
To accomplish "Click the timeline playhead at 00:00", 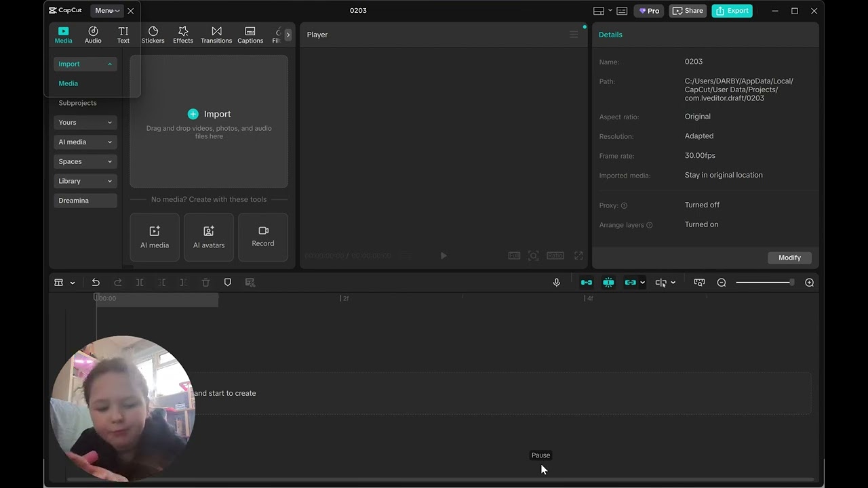I will (x=96, y=298).
